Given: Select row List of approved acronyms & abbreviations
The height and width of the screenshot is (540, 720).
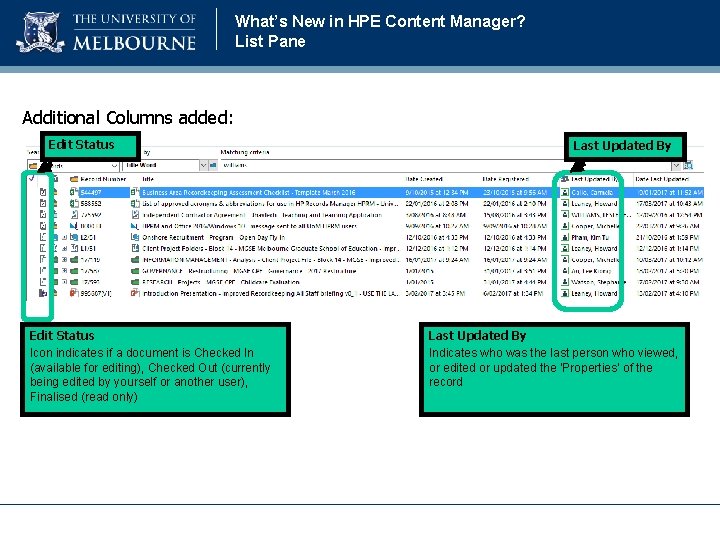Looking at the screenshot, I should pyautogui.click(x=270, y=203).
